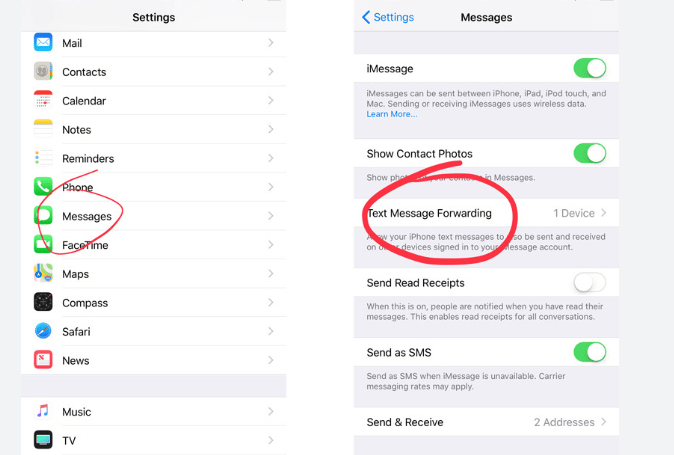Go back to Settings
The image size is (674, 455).
pos(385,18)
